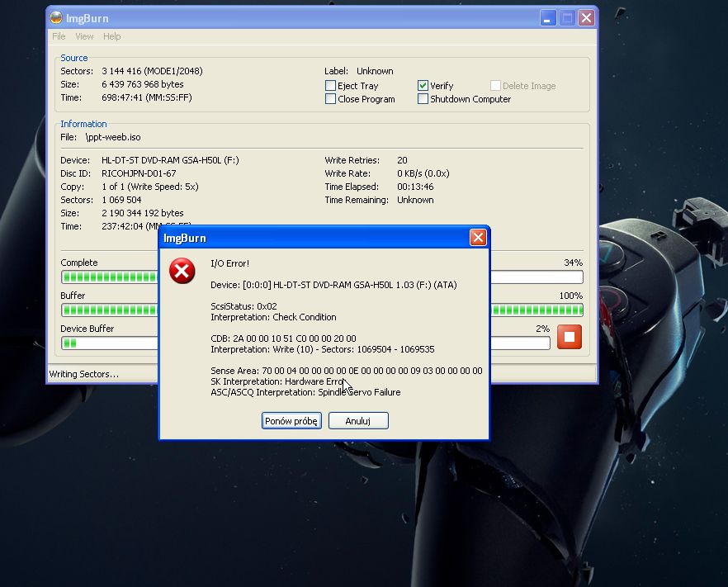Click the red stop burn icon

click(570, 337)
